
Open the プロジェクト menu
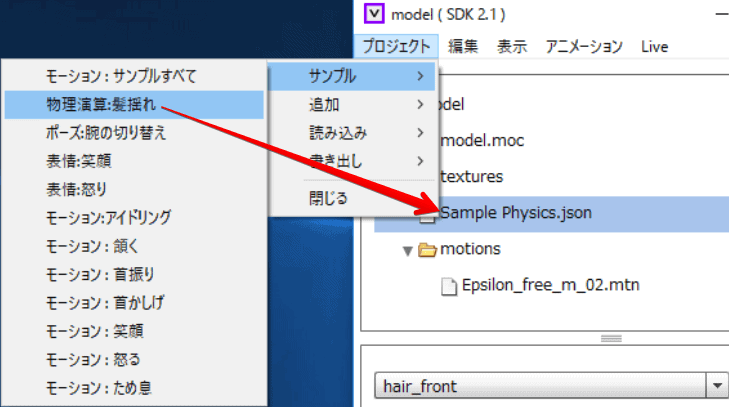click(396, 46)
